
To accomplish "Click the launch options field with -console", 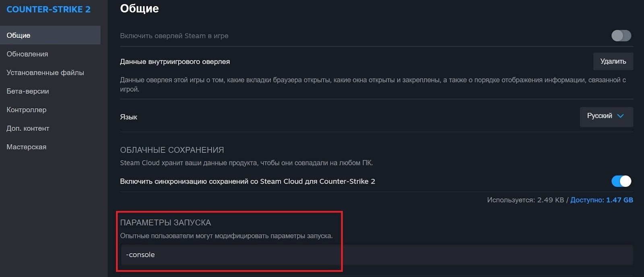I will pyautogui.click(x=376, y=255).
